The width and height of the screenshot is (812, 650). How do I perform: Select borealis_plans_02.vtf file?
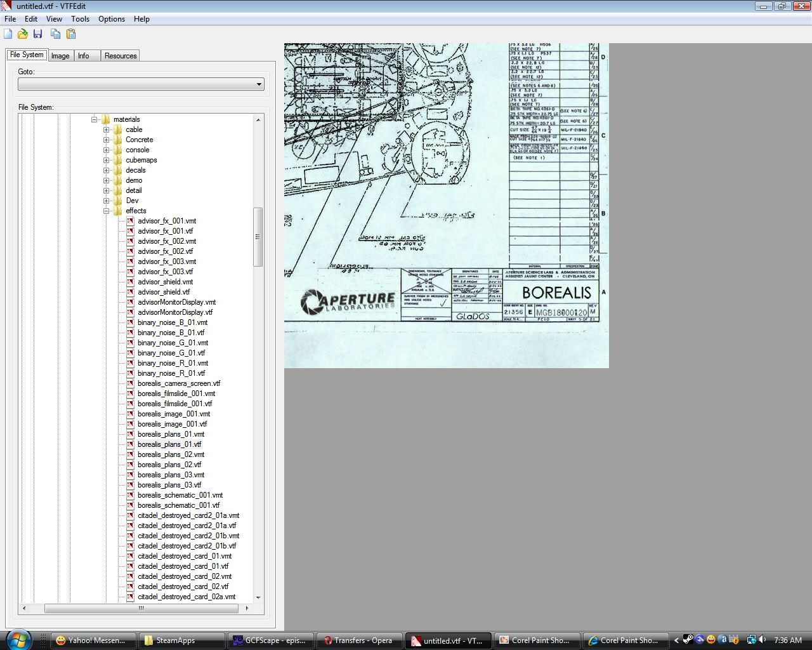point(169,465)
